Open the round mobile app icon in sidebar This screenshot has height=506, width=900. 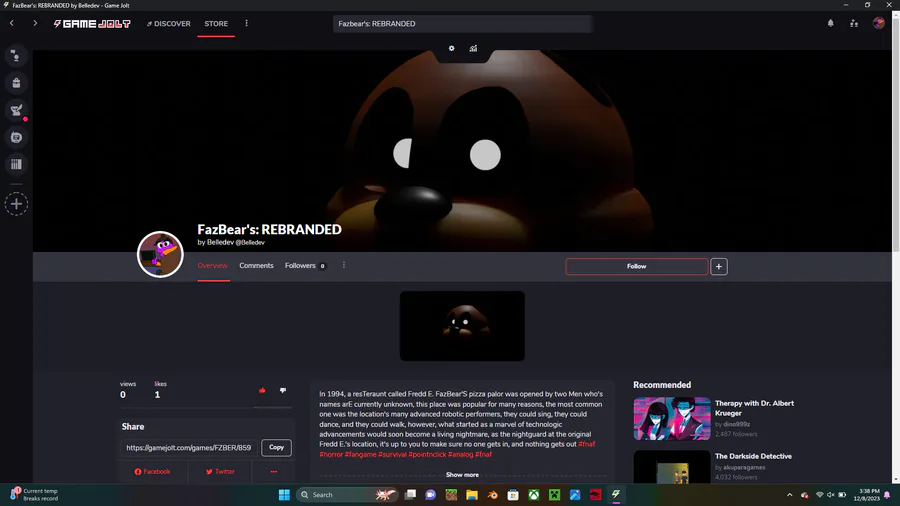(16, 137)
